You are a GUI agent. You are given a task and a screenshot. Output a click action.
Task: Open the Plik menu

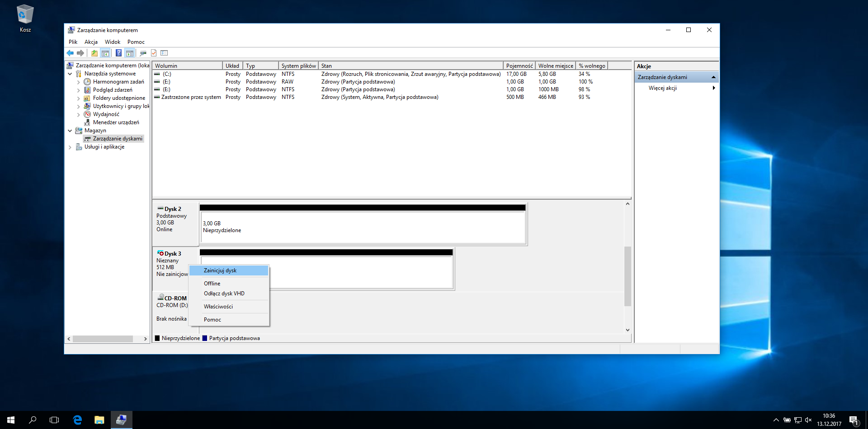[x=73, y=42]
